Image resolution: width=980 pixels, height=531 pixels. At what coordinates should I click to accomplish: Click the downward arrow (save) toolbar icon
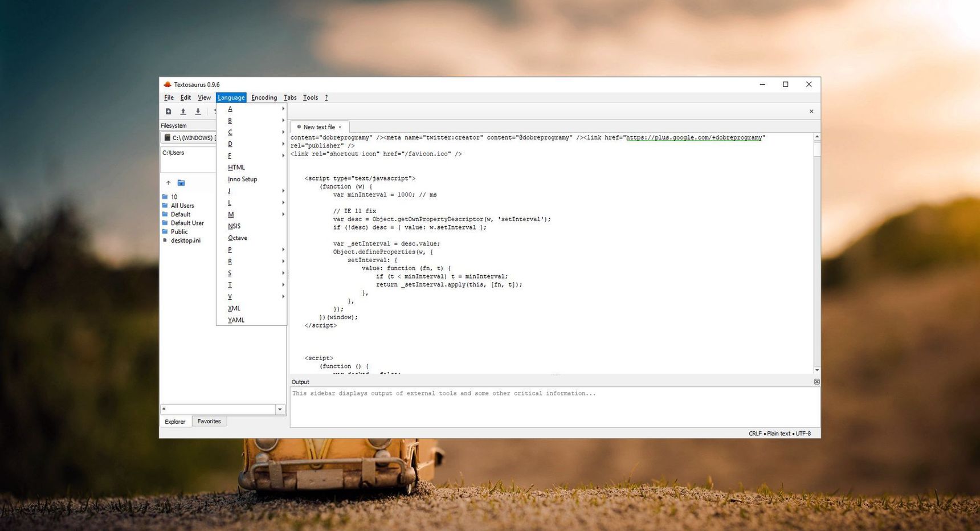198,112
